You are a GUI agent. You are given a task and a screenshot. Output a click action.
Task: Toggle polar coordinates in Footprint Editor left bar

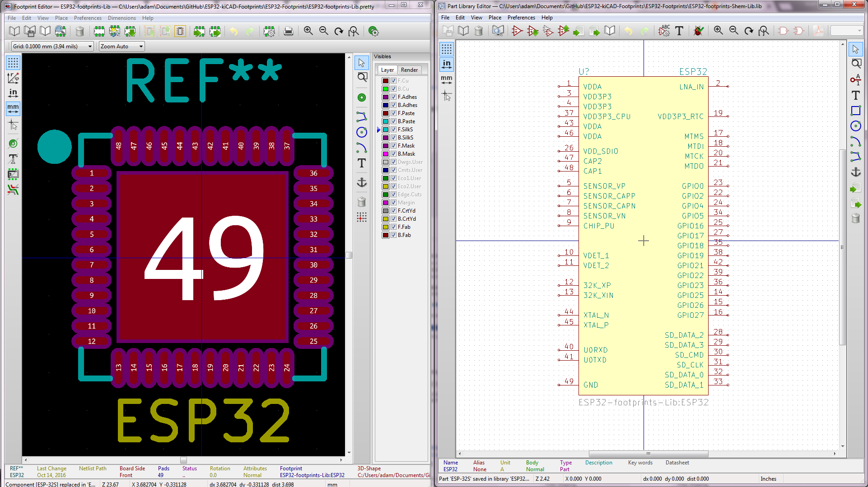pyautogui.click(x=13, y=78)
